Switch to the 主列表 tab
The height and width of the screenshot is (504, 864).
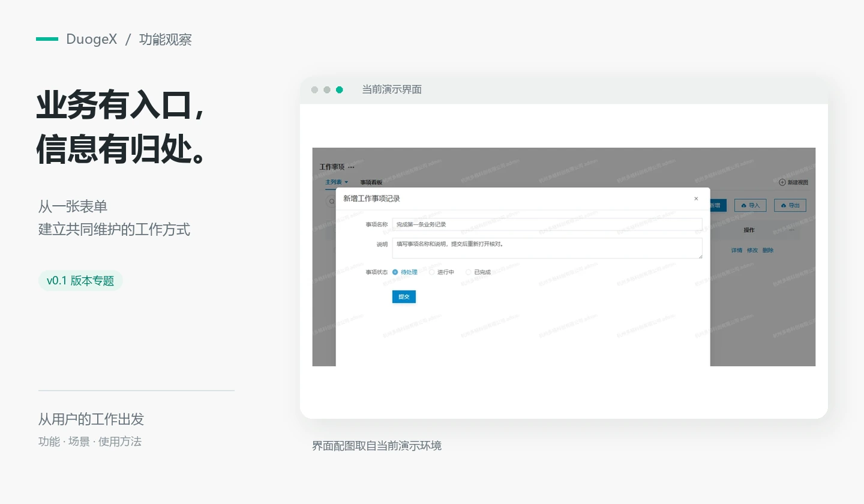pos(334,182)
